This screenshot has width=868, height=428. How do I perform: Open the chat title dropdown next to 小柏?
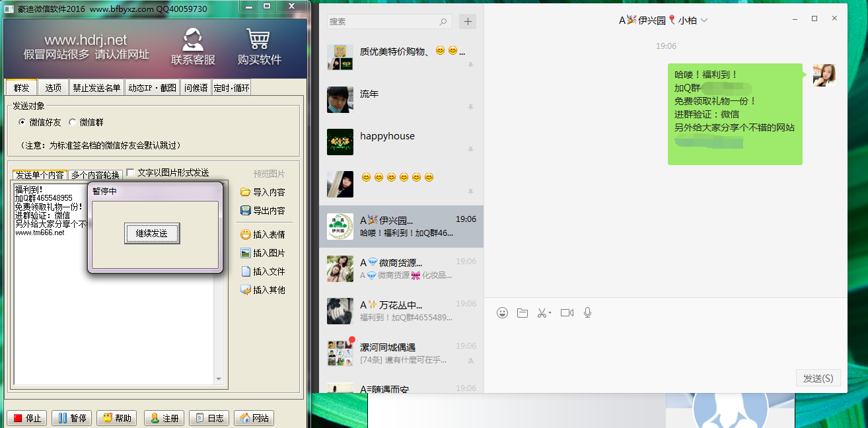click(x=704, y=20)
